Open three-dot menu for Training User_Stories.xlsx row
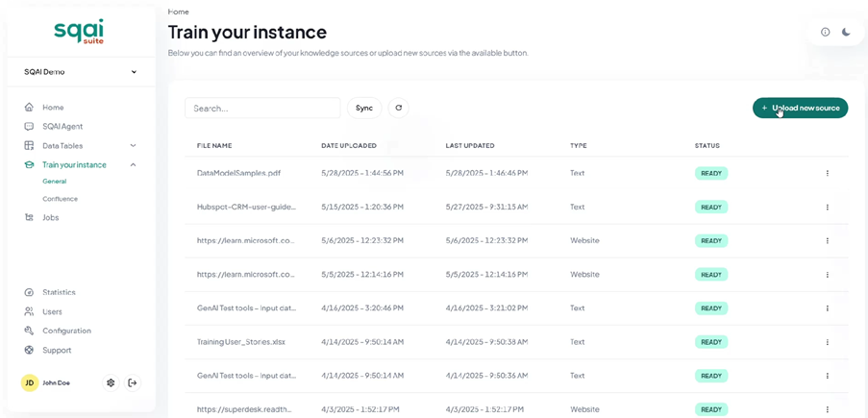This screenshot has width=868, height=418. coord(827,342)
